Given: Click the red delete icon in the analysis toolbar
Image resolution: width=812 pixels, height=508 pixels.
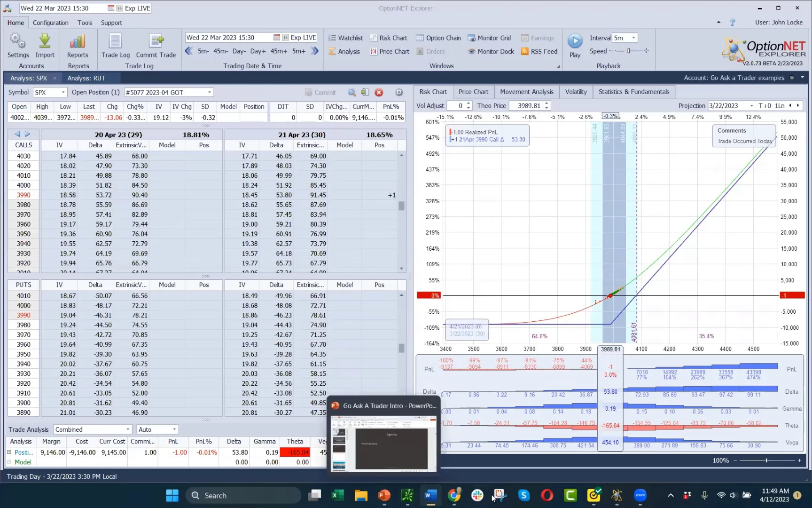Looking at the screenshot, I should tap(379, 92).
